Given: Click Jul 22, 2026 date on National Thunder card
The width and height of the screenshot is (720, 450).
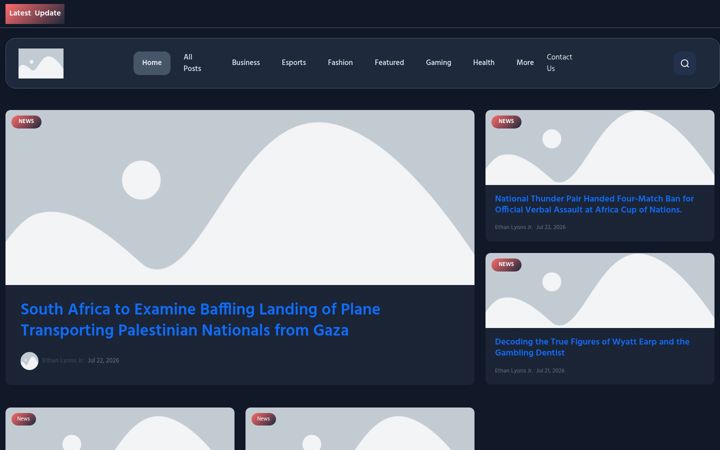Looking at the screenshot, I should 551,228.
